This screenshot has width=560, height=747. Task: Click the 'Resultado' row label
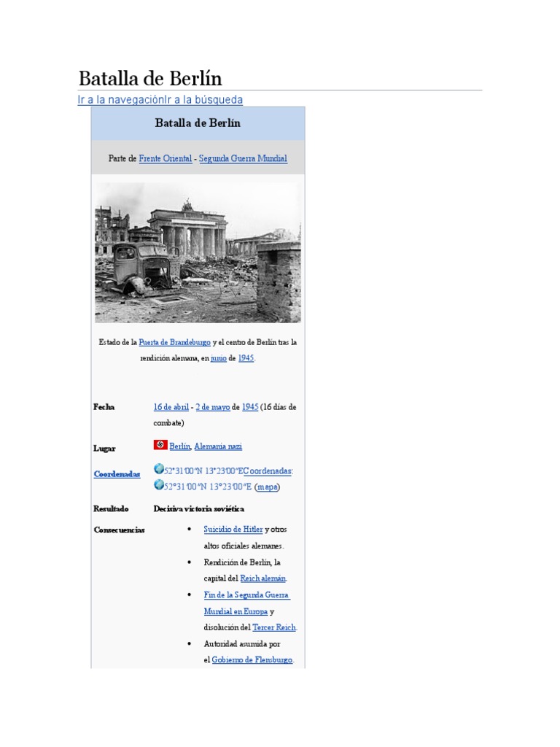click(x=111, y=508)
